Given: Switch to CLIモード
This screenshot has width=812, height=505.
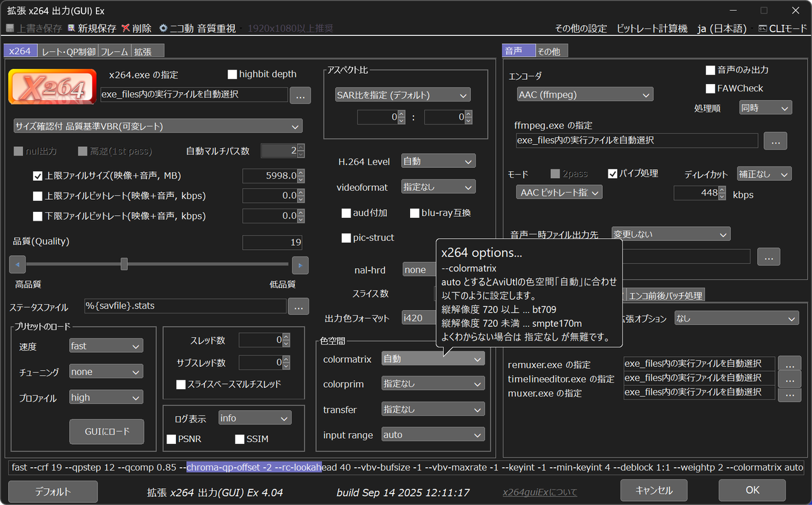Looking at the screenshot, I should pos(782,28).
